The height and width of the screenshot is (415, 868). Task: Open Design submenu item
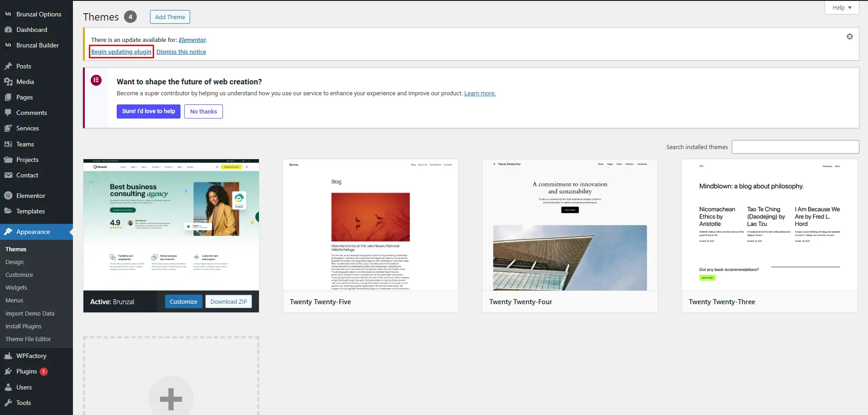15,262
